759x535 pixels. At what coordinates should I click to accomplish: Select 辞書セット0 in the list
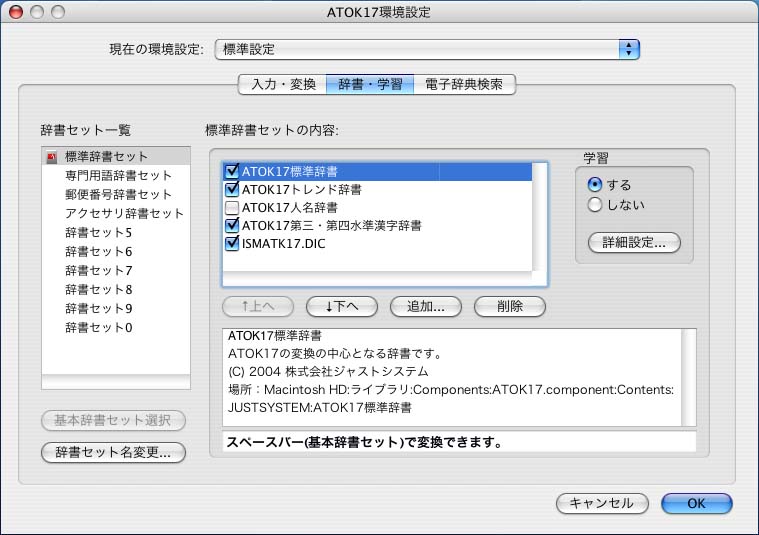(x=116, y=328)
